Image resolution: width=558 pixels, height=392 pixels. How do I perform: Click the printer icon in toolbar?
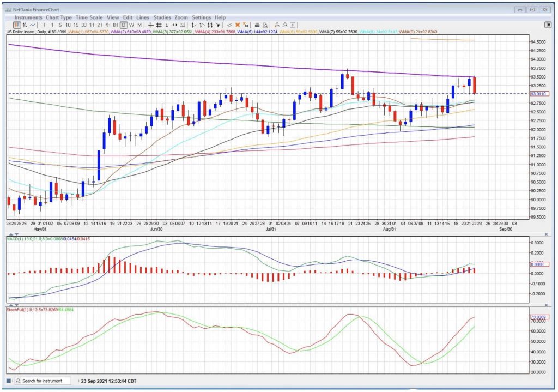257,25
